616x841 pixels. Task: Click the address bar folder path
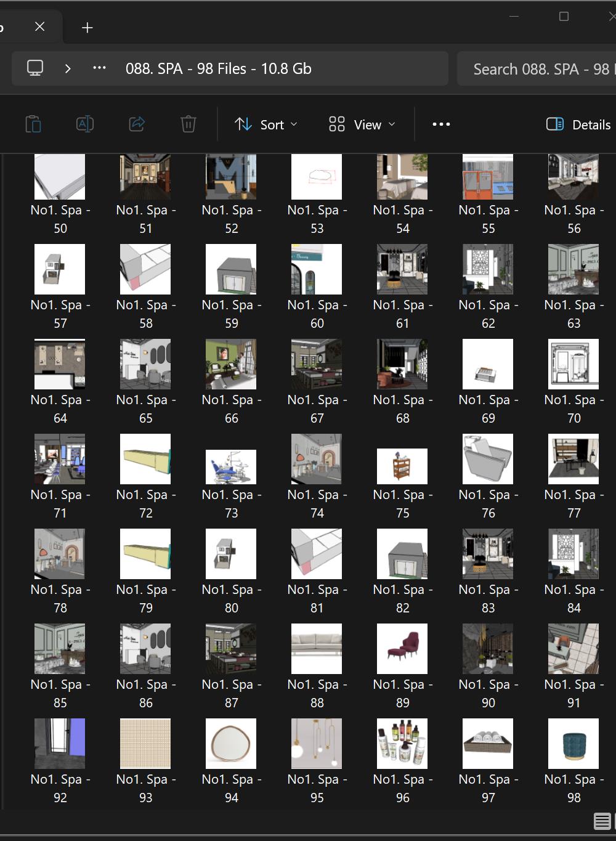219,68
